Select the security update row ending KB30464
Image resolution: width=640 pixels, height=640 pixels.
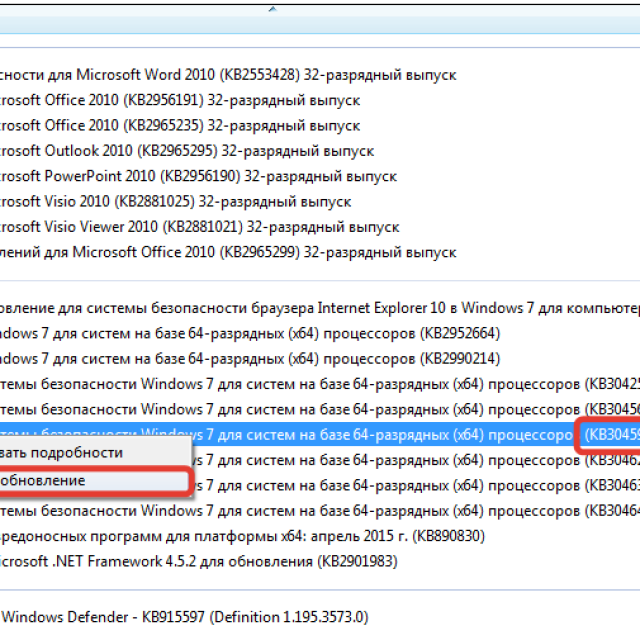(x=320, y=511)
